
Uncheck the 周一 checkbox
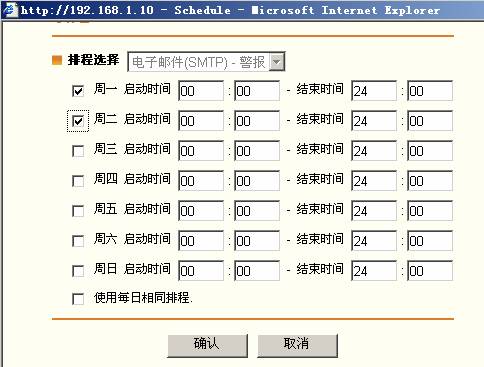[78, 91]
